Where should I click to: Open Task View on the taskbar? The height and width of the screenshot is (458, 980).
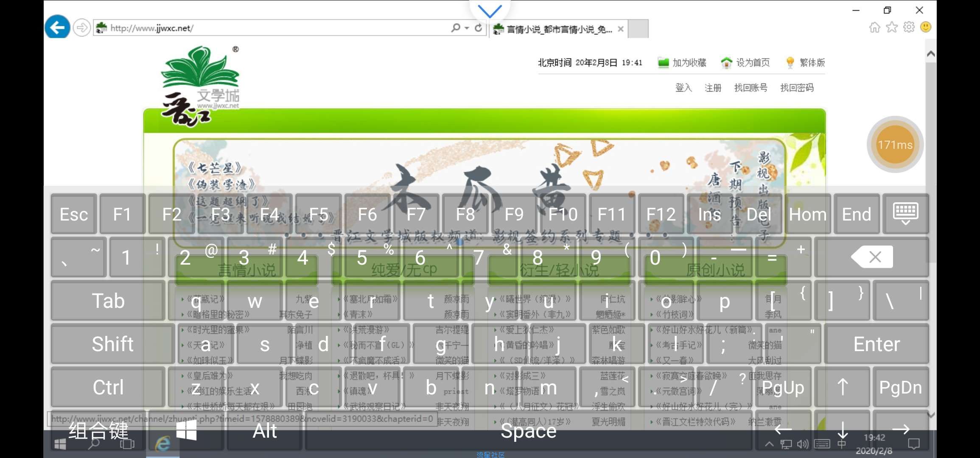(x=127, y=444)
